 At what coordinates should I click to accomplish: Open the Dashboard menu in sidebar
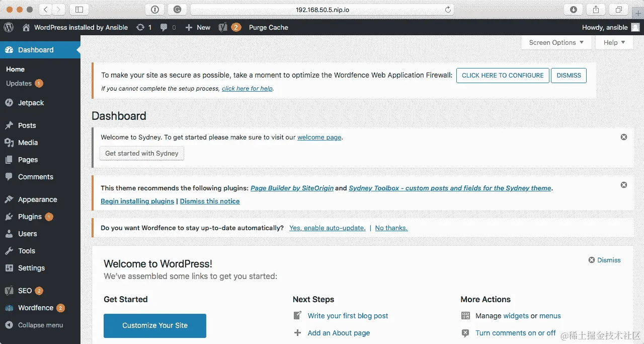click(x=40, y=50)
